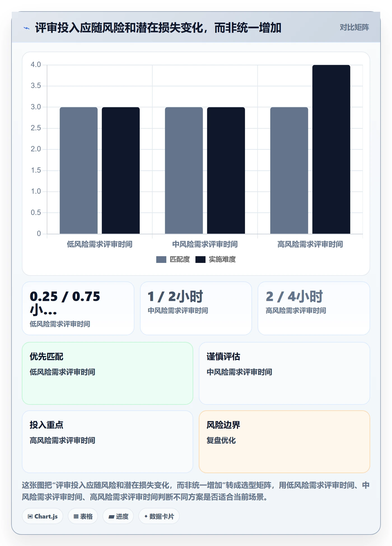Click the description paragraph starting with 这张图把
This screenshot has height=546, width=392.
pos(196,491)
